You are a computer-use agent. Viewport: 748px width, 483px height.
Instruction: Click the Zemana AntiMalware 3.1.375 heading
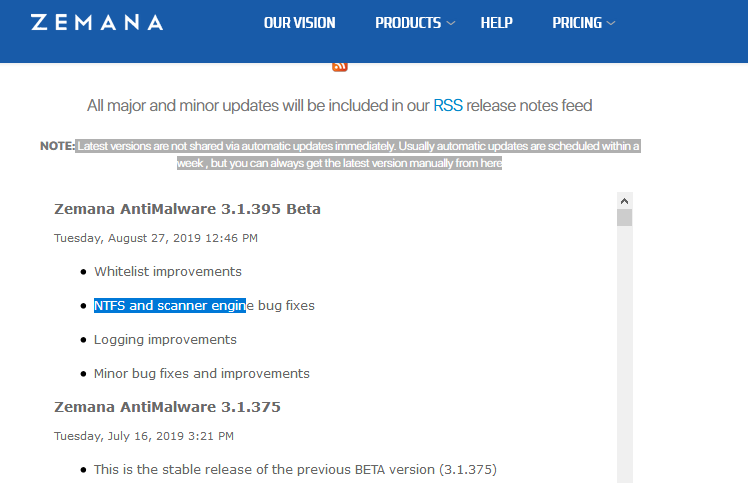point(167,407)
